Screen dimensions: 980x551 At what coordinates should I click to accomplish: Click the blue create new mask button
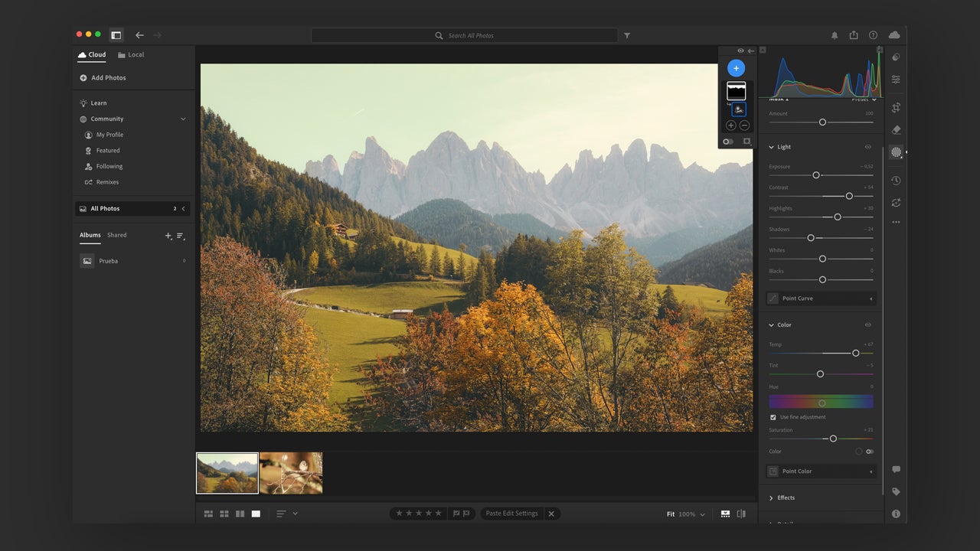[x=736, y=68]
